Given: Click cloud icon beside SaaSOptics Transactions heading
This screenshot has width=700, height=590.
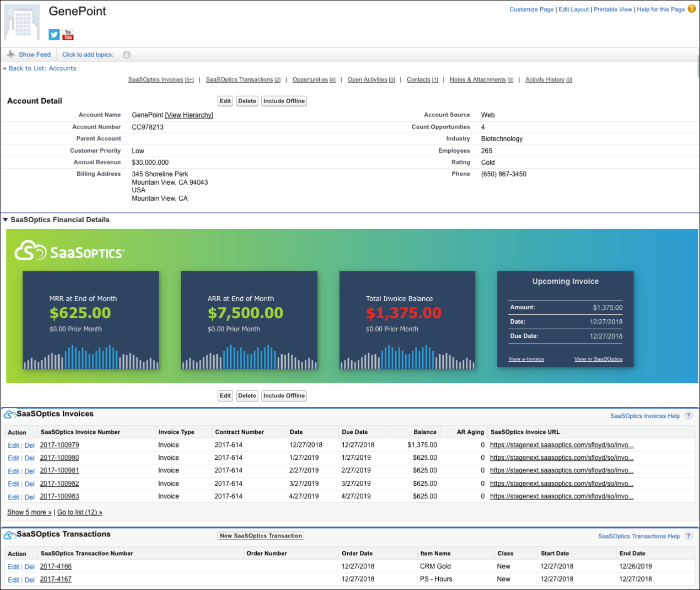Looking at the screenshot, I should 10,535.
